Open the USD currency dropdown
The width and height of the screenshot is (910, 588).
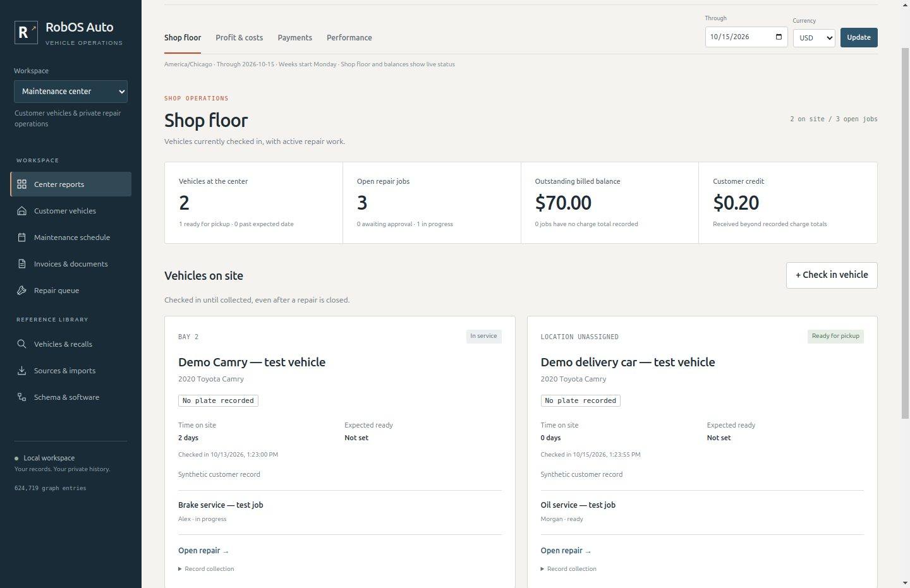point(814,38)
